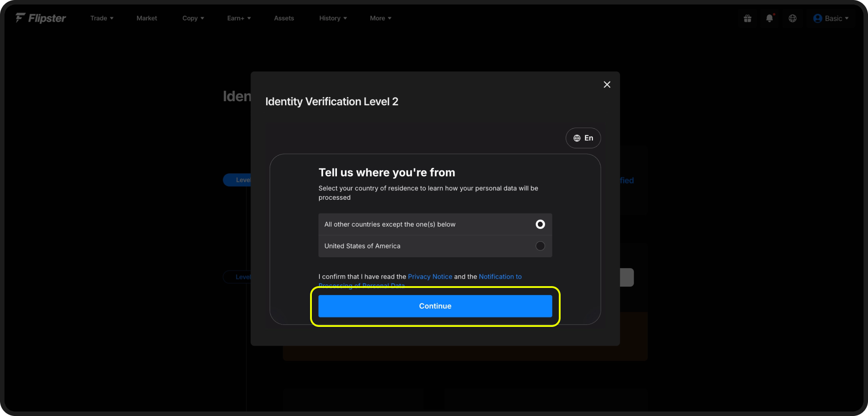This screenshot has width=868, height=416.
Task: Expand the Copy dropdown menu
Action: coord(193,18)
